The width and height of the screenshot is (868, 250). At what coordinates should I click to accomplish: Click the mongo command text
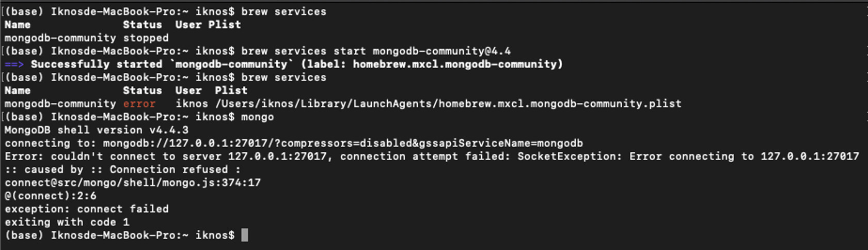click(258, 117)
